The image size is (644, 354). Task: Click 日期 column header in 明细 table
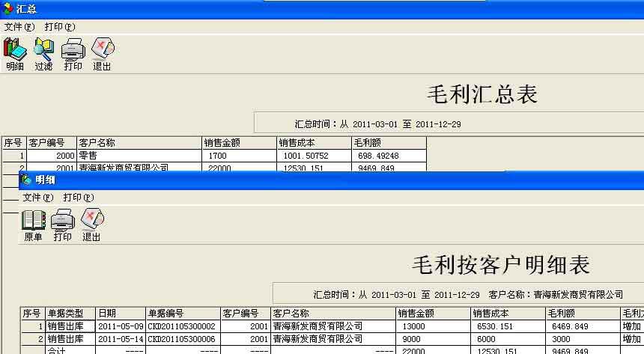[x=121, y=314]
